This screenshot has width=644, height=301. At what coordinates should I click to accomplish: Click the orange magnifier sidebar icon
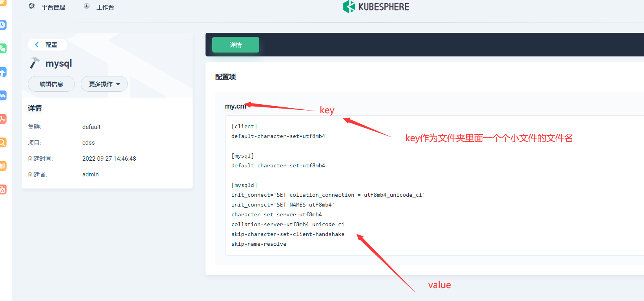click(3, 143)
